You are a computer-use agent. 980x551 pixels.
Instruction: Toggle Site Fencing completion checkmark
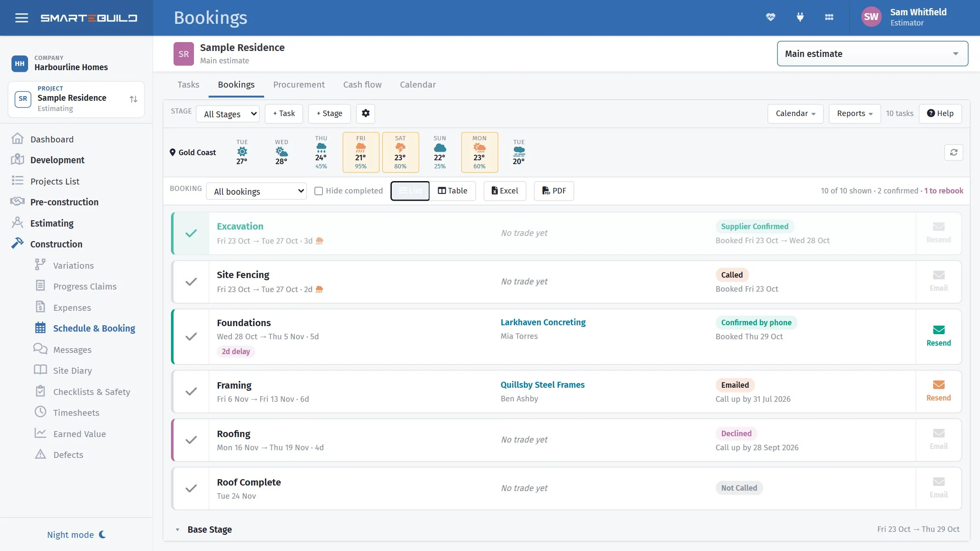191,281
